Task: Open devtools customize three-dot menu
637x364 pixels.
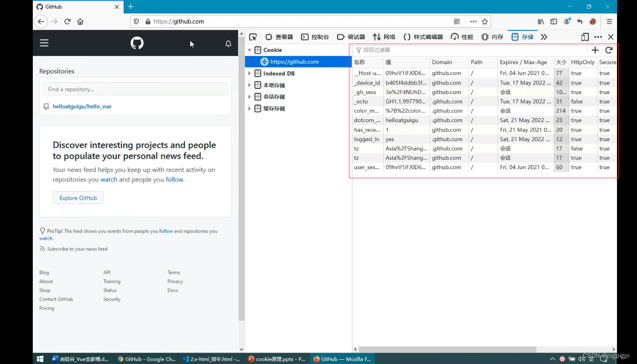Action: click(x=598, y=37)
